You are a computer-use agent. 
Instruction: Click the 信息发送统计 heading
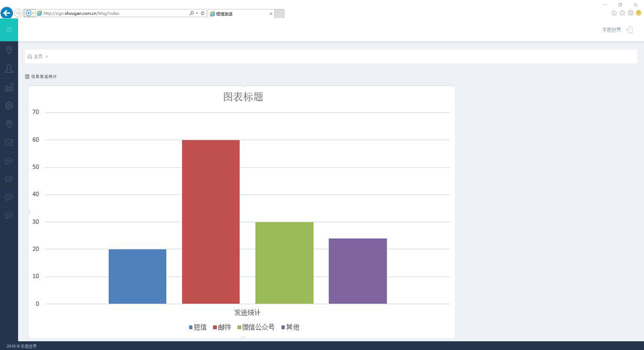[x=44, y=77]
